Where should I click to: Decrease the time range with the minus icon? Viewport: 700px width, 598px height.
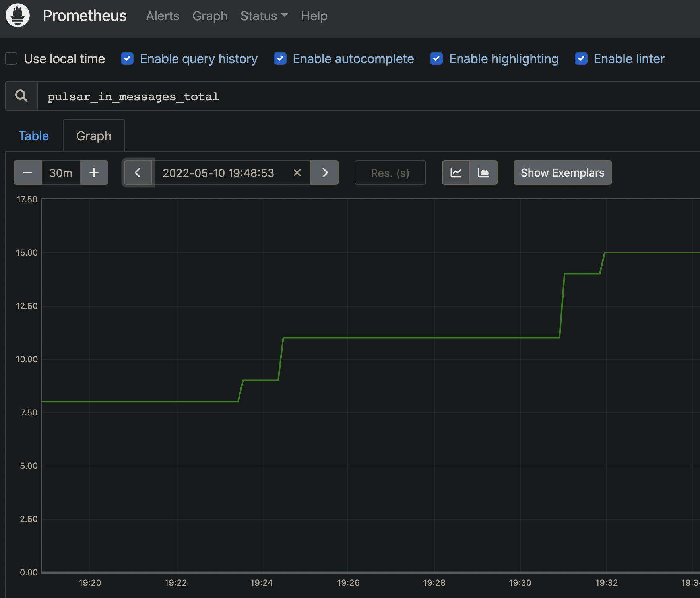27,173
